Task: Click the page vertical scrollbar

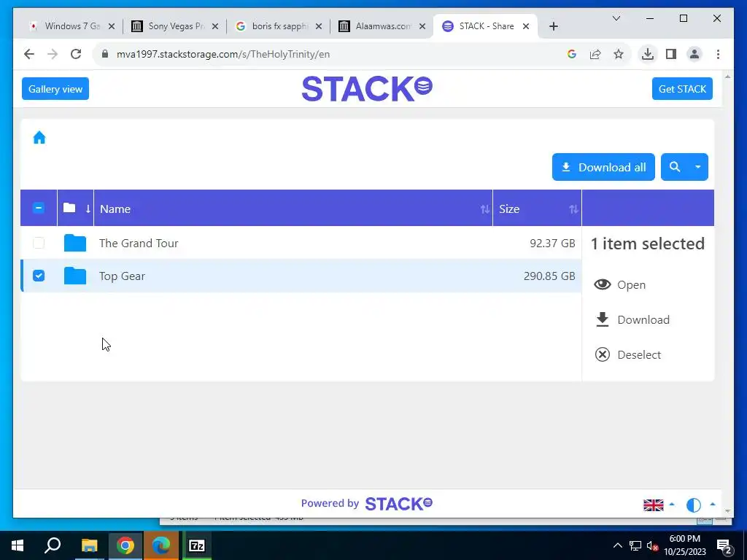Action: 727,293
